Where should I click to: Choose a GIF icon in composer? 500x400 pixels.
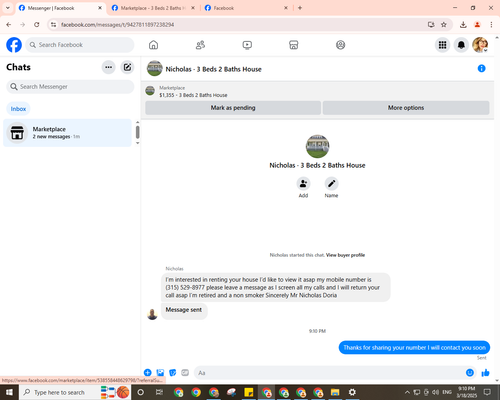[x=185, y=372]
